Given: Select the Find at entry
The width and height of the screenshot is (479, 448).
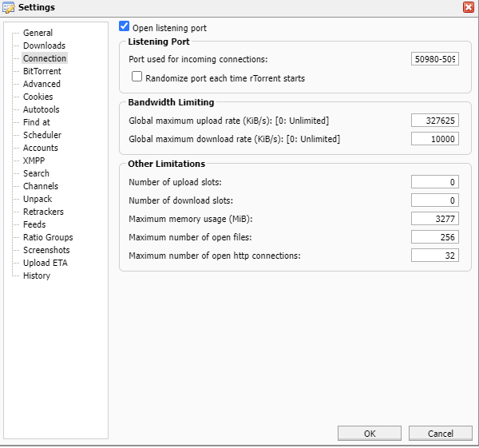Looking at the screenshot, I should 37,122.
